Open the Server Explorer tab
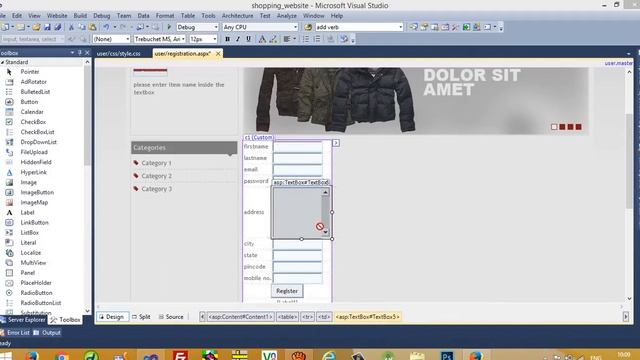The width and height of the screenshot is (640, 360). tap(23, 320)
